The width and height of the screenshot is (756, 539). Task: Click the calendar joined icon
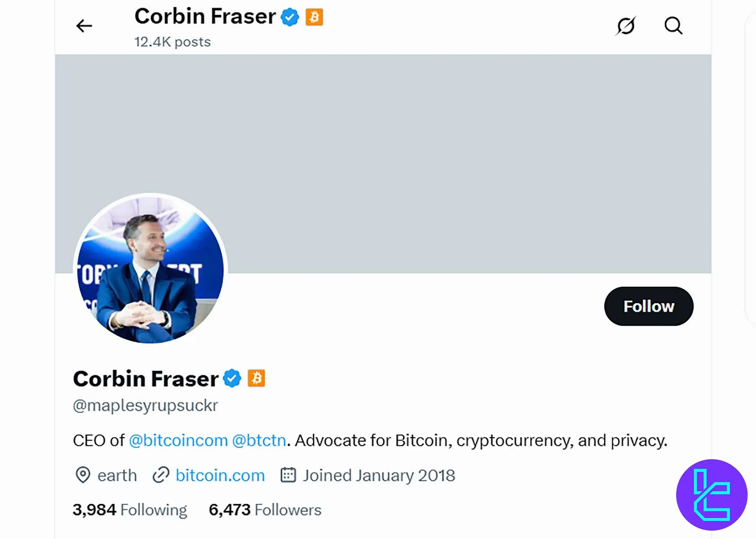point(288,475)
